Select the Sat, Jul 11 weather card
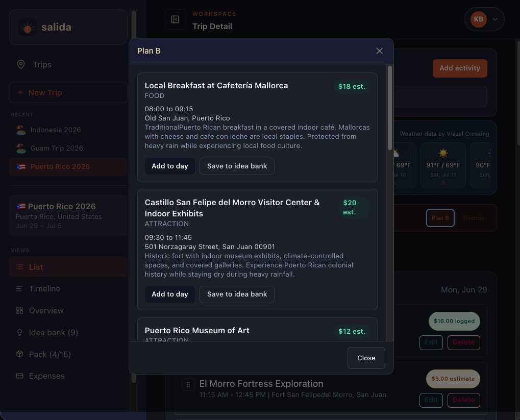Image resolution: width=520 pixels, height=420 pixels. [x=443, y=165]
